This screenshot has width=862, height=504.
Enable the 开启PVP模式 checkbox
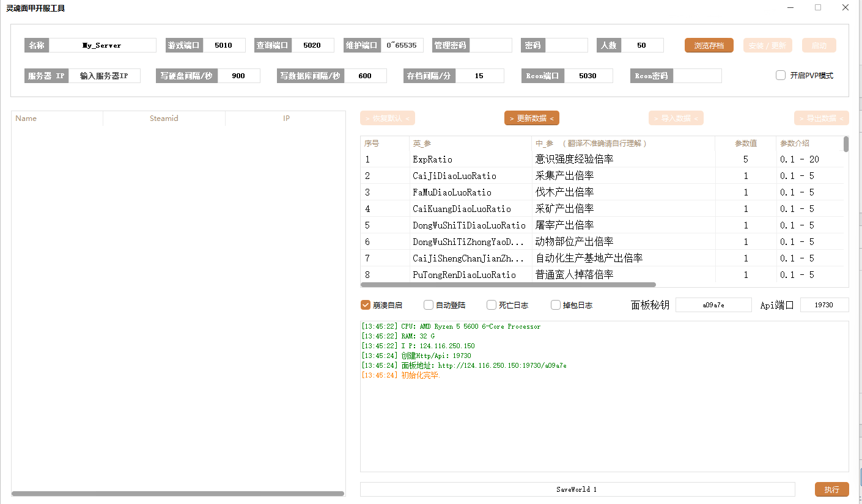pos(781,75)
